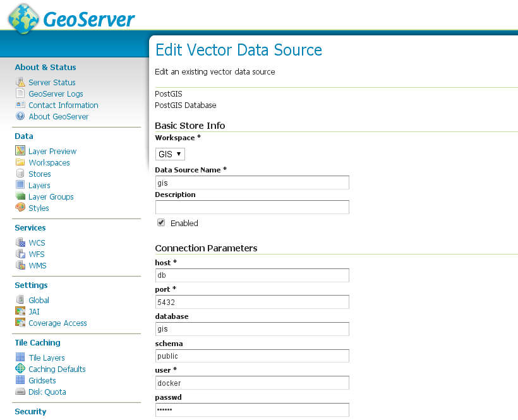Click the Layer Groups icon

point(19,196)
